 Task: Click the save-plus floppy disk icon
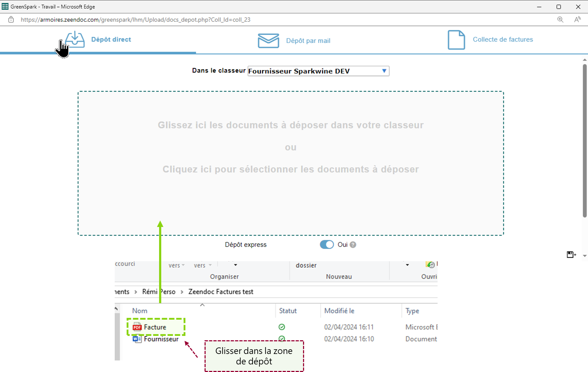(x=571, y=255)
